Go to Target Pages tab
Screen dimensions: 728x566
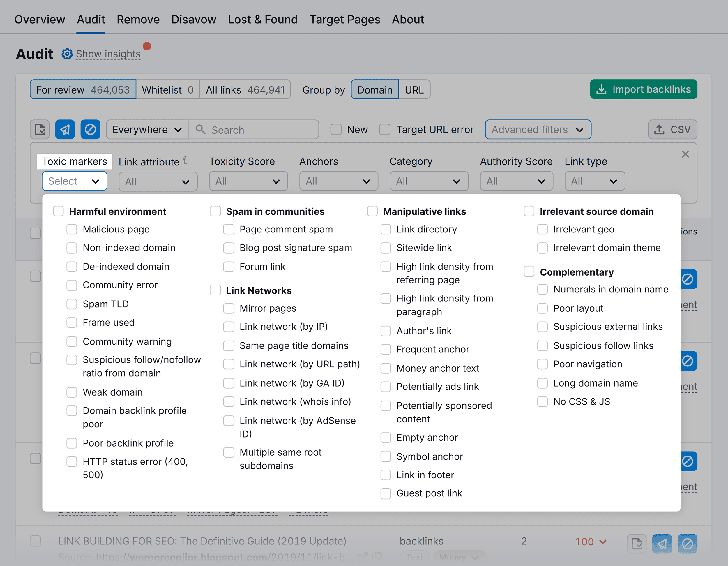[x=345, y=19]
